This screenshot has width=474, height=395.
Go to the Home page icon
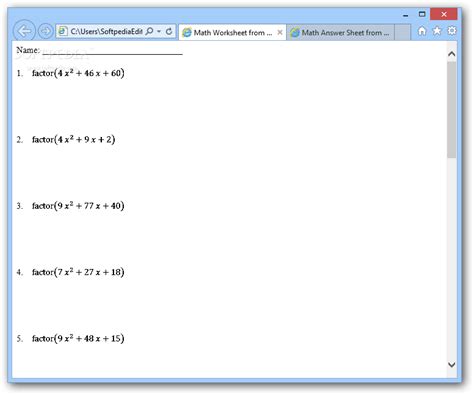tap(422, 31)
